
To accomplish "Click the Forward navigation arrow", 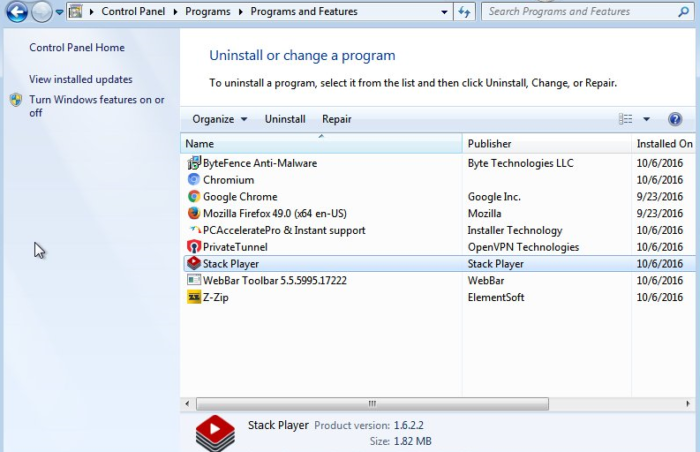I will pyautogui.click(x=42, y=12).
